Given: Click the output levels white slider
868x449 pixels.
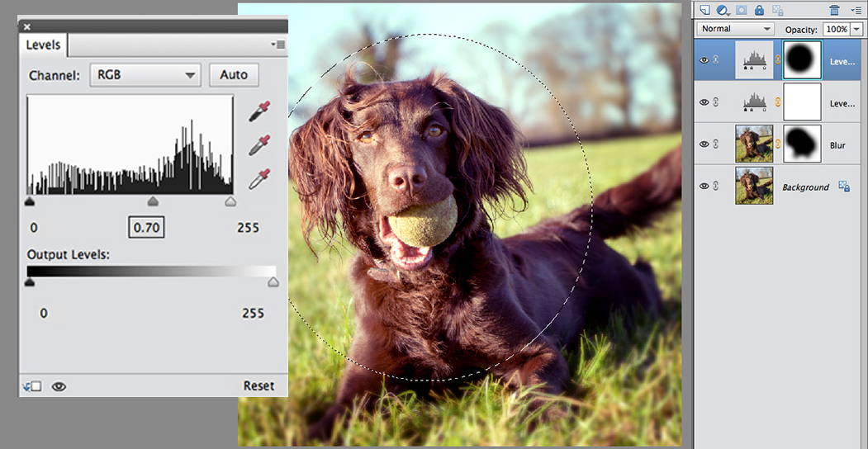Looking at the screenshot, I should coord(273,282).
